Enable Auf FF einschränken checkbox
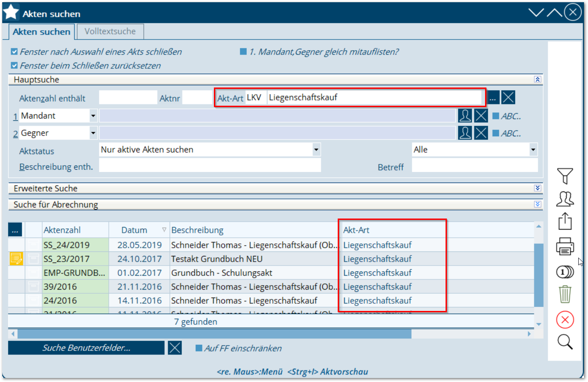The width and height of the screenshot is (588, 382). (x=199, y=348)
